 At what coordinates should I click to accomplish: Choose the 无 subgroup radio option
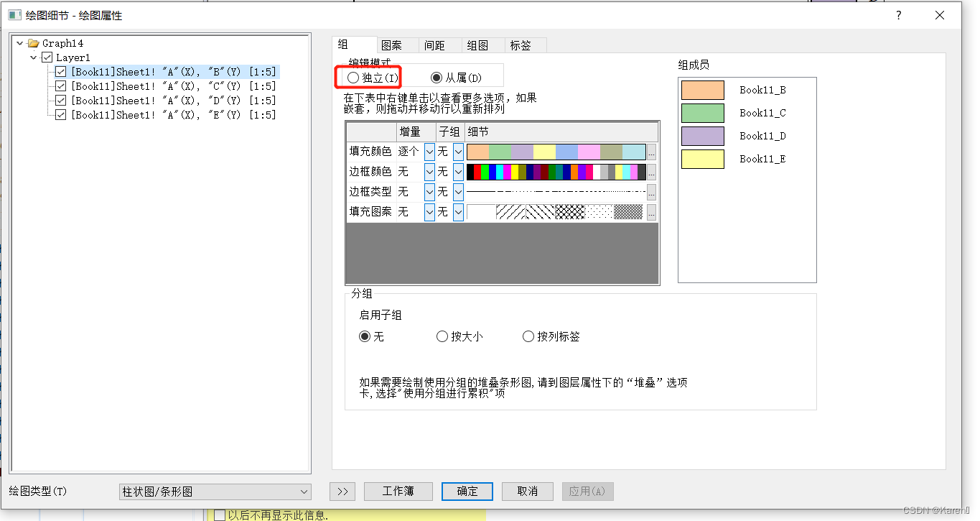(x=365, y=336)
